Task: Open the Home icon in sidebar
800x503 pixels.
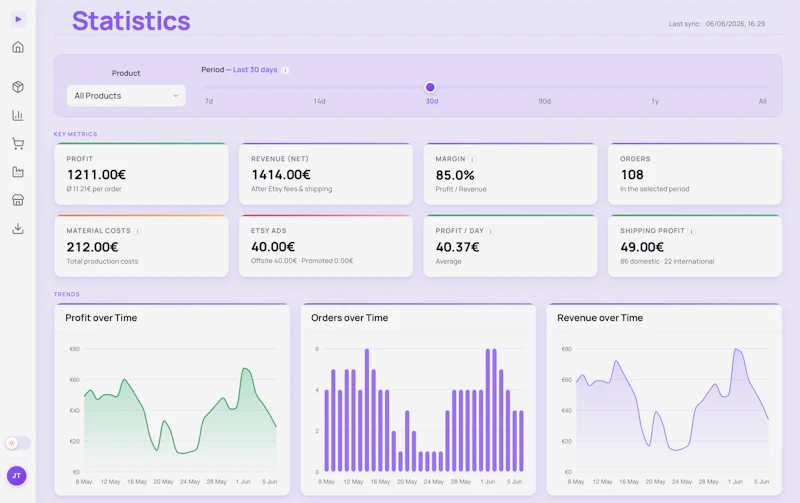Action: (18, 47)
